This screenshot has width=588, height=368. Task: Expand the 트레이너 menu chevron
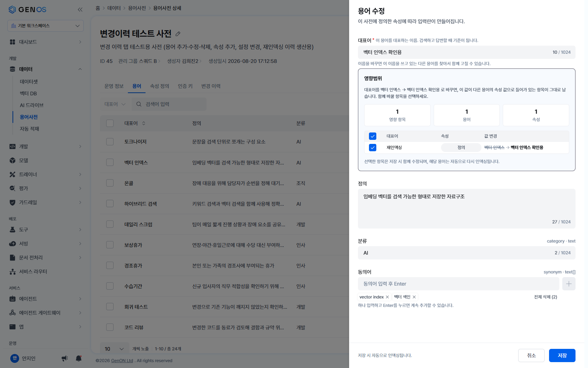[80, 174]
